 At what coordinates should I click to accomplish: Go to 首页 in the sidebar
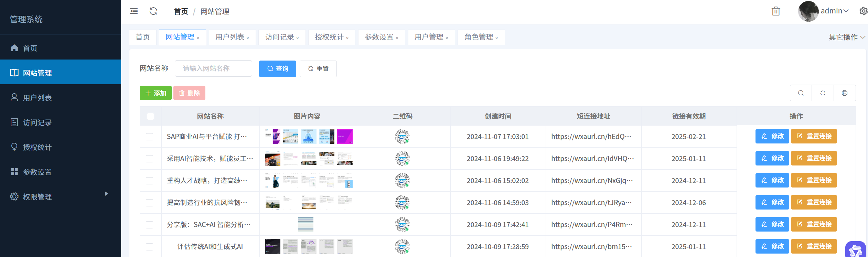(x=61, y=48)
